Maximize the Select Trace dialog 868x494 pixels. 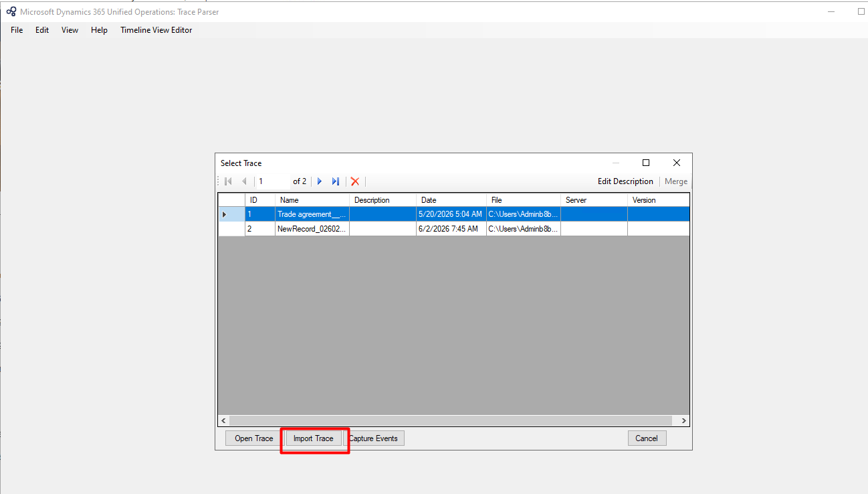646,163
